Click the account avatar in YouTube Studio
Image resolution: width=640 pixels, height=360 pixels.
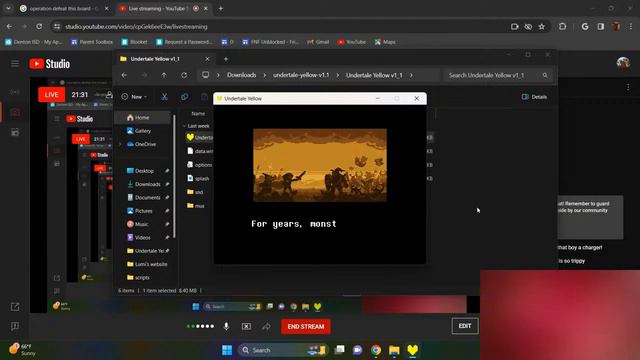(623, 63)
